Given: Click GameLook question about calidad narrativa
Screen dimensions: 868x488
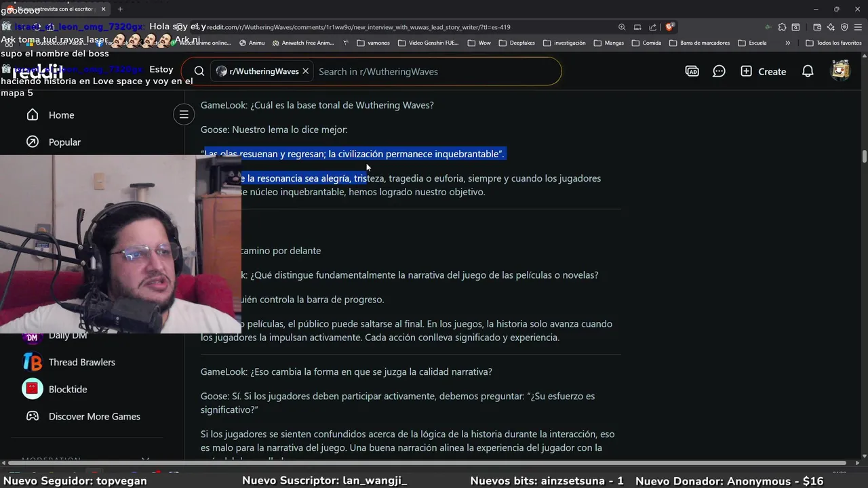Looking at the screenshot, I should pyautogui.click(x=347, y=372).
